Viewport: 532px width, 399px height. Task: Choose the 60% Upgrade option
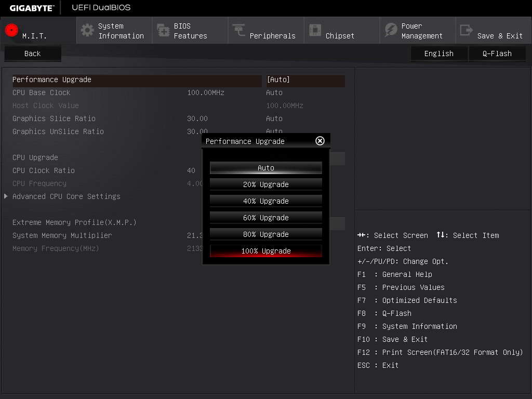[266, 218]
